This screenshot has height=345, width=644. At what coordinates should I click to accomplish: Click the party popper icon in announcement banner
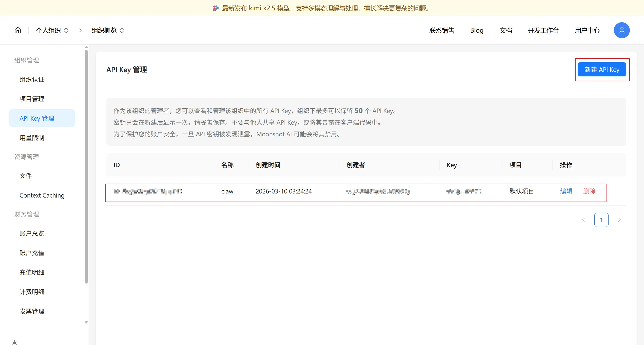(216, 8)
